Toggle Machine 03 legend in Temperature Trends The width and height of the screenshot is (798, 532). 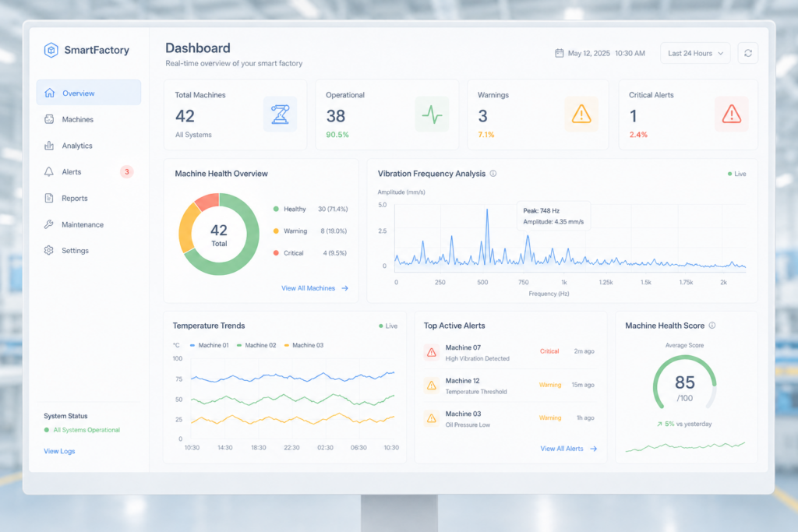[304, 345]
